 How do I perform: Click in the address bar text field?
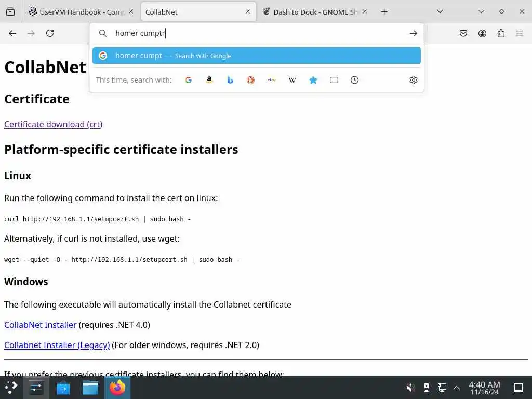[x=258, y=33]
